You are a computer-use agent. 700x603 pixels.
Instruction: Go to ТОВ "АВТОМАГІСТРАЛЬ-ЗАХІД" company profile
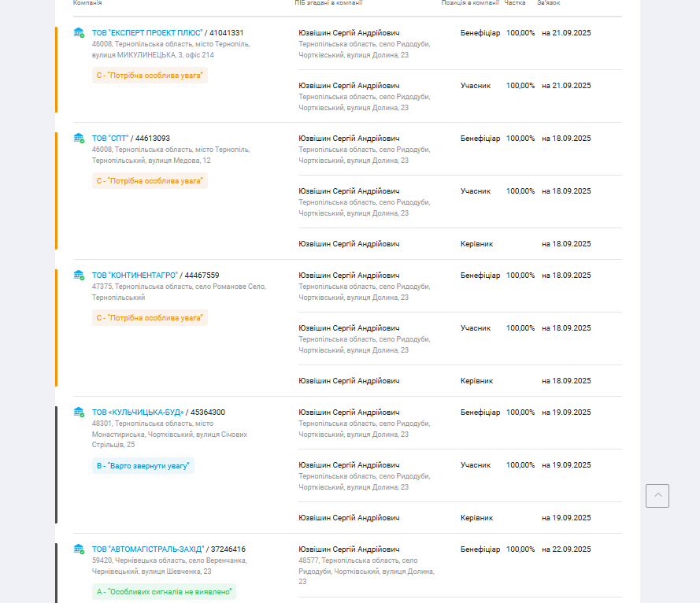(x=148, y=549)
